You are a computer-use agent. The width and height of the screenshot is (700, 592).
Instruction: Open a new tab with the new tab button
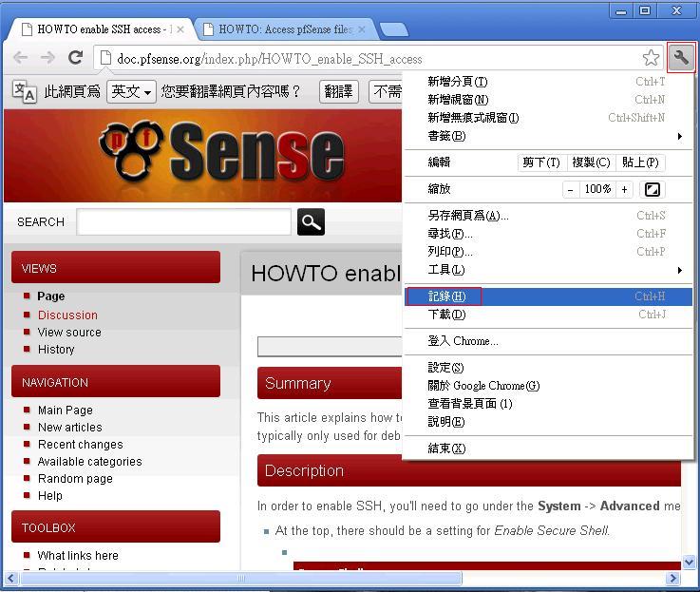[393, 29]
